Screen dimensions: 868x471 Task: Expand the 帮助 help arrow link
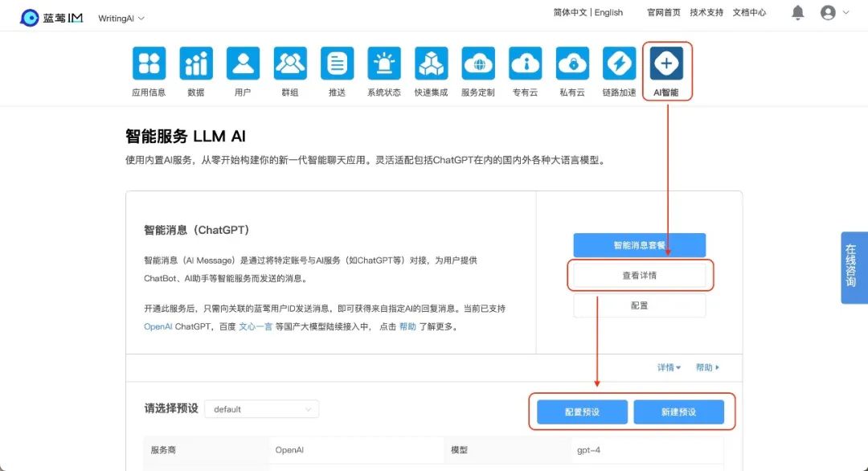(707, 367)
